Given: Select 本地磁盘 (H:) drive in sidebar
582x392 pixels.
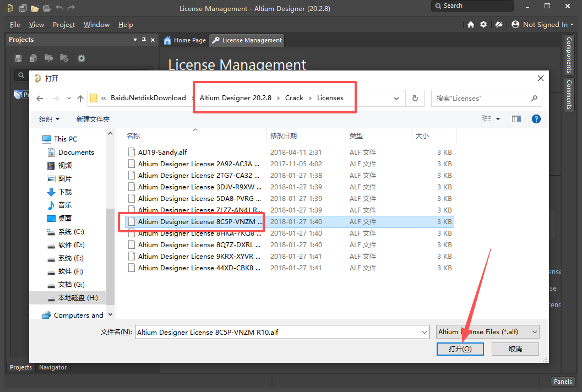Looking at the screenshot, I should [x=78, y=298].
